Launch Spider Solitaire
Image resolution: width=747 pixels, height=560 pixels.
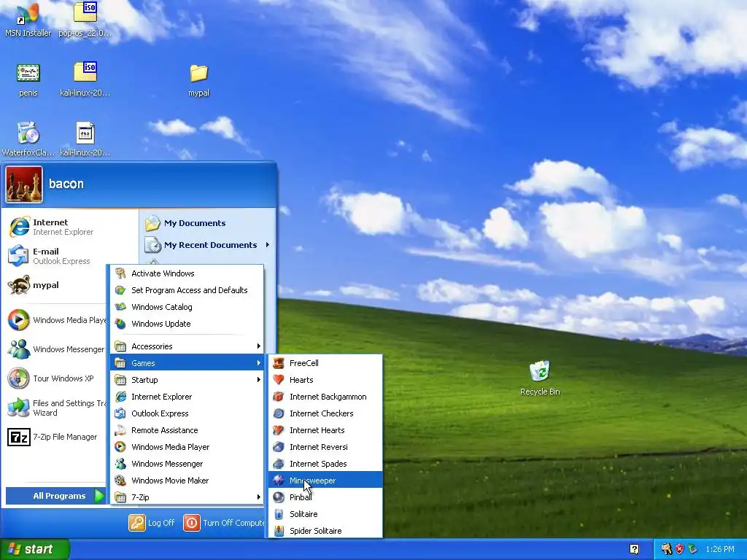[x=325, y=531]
